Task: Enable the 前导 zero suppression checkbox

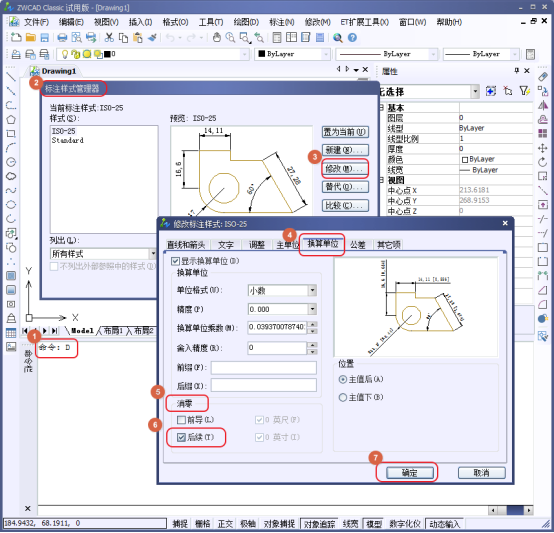Action: [x=181, y=420]
